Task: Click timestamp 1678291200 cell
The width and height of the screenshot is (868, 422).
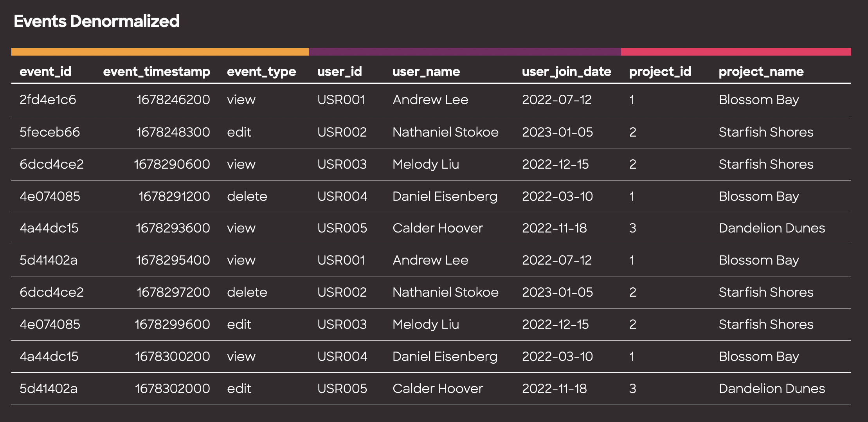Action: 174,197
